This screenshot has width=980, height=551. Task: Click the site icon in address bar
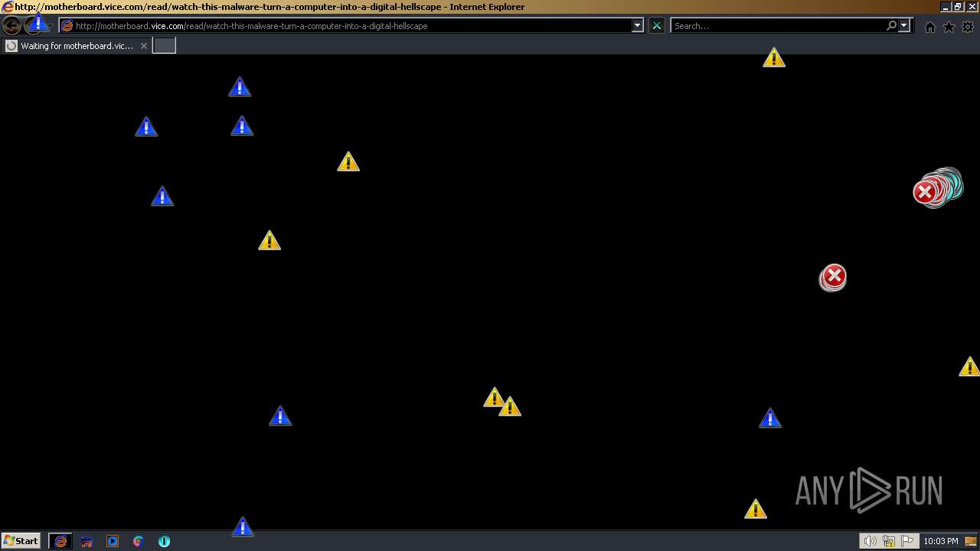(67, 25)
